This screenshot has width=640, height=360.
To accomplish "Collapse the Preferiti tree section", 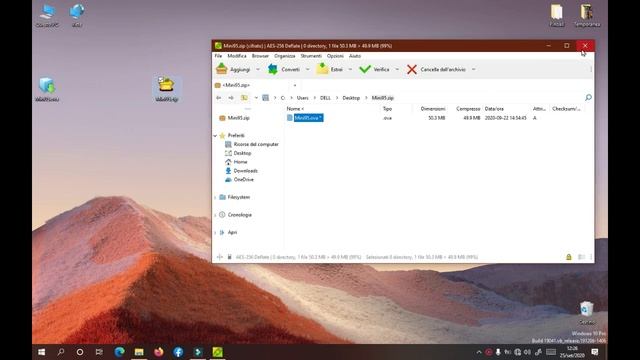I will pyautogui.click(x=216, y=136).
